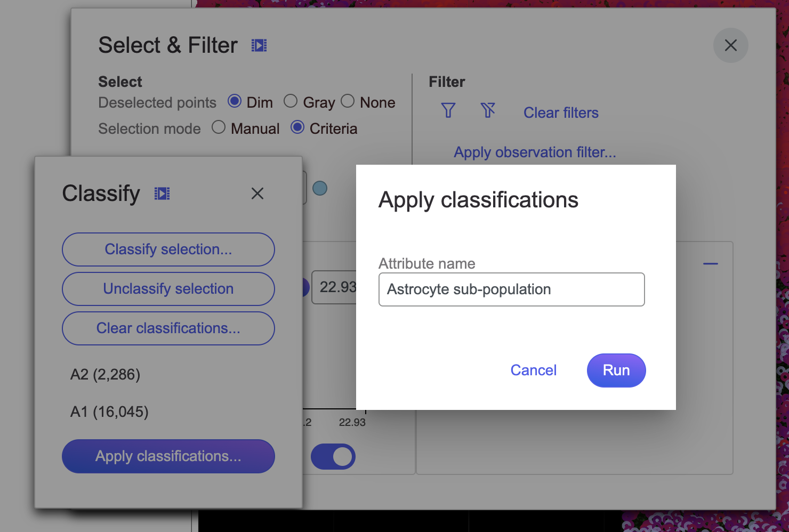Click the Attribute name text field
The height and width of the screenshot is (532, 789).
click(511, 289)
